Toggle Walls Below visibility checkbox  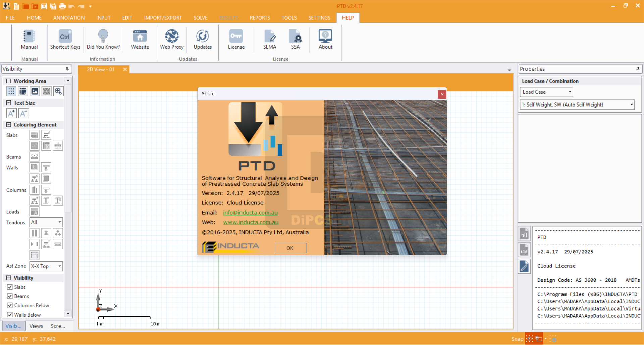click(10, 315)
